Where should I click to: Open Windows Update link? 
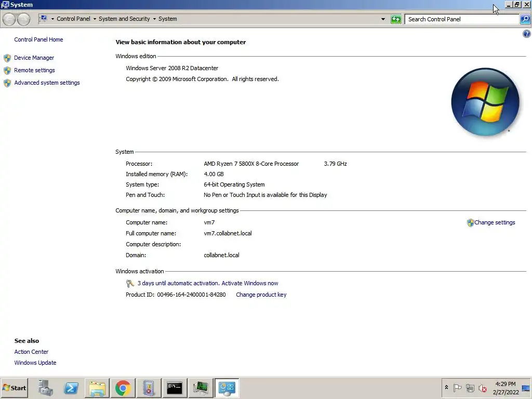coord(35,363)
